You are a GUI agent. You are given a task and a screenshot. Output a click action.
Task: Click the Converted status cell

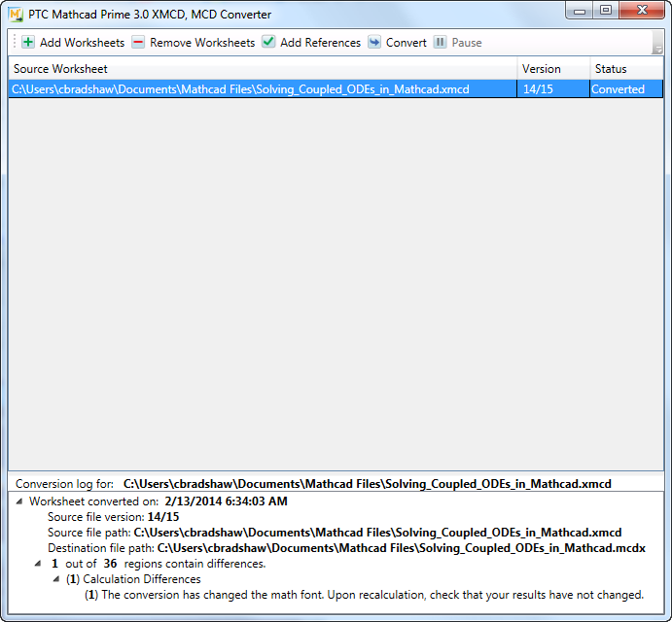[626, 89]
